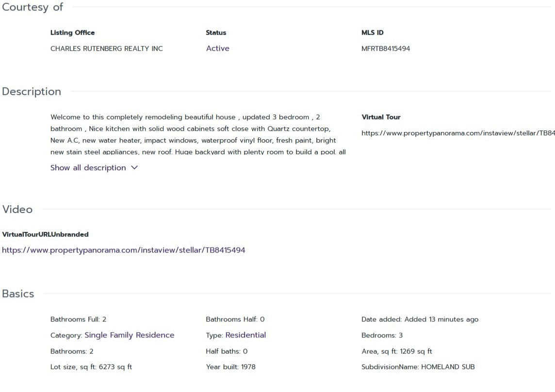The height and width of the screenshot is (392, 555).
Task: Select the Year built: 1978 field
Action: click(230, 367)
